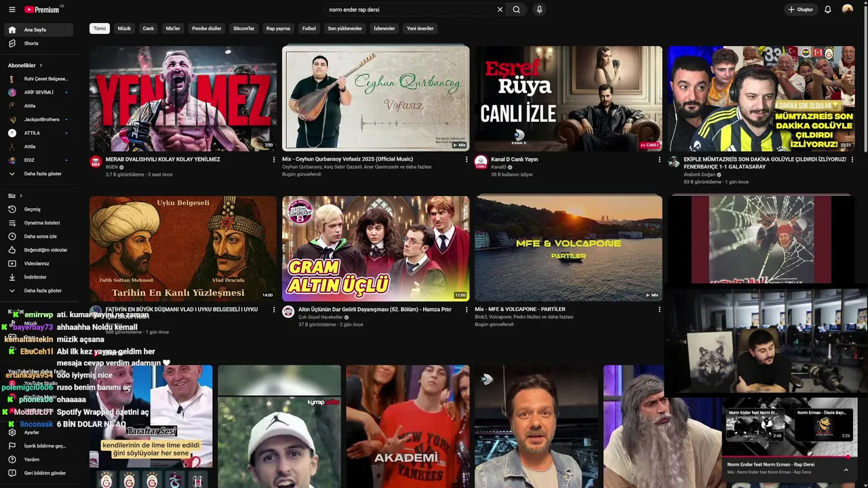Open the Eşref Rüya CANLI İZLE thumbnail
The image size is (868, 488).
(x=568, y=98)
